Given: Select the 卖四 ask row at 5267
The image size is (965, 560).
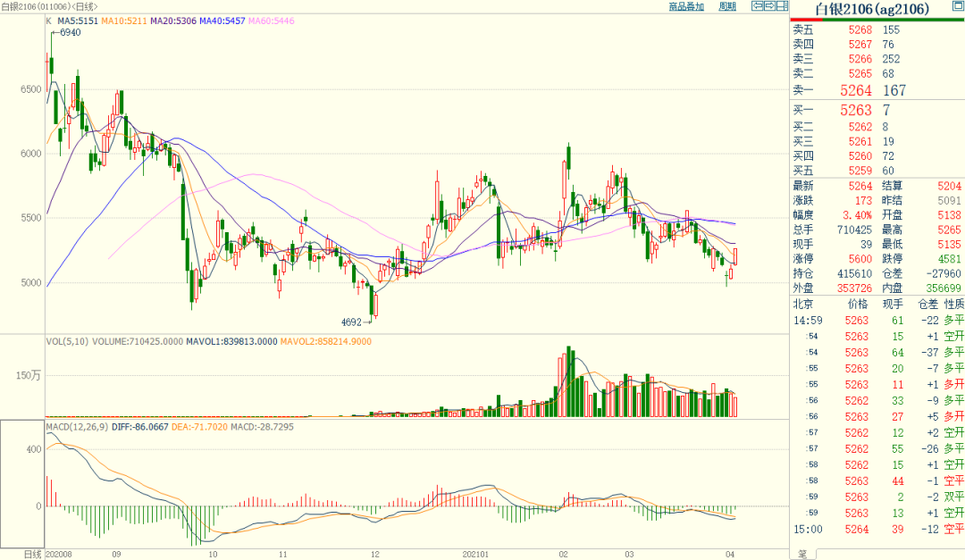Looking at the screenshot, I should (x=877, y=45).
